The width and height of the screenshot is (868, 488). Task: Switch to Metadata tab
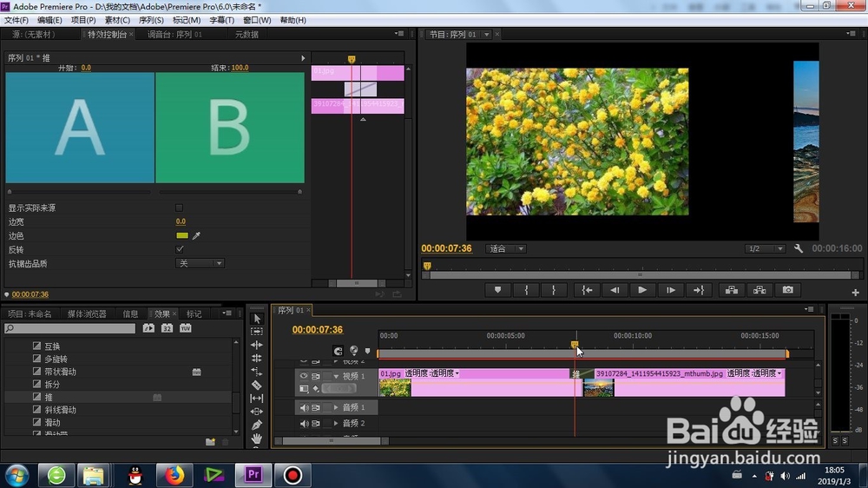(x=247, y=35)
